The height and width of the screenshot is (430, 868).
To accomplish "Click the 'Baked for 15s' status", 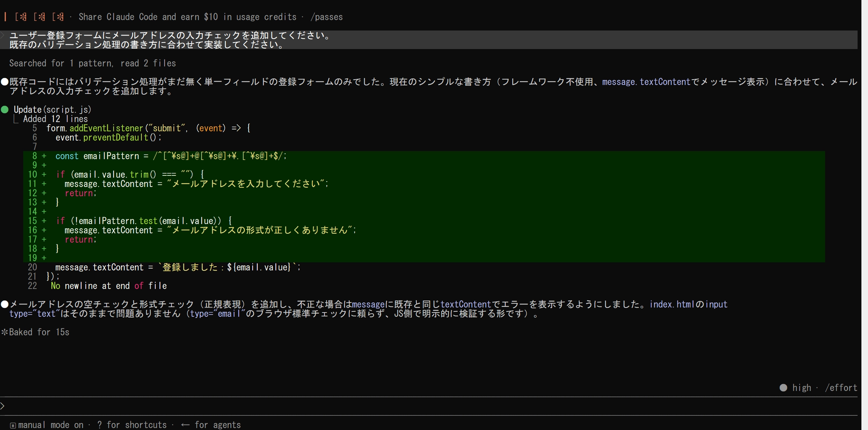I will (39, 332).
